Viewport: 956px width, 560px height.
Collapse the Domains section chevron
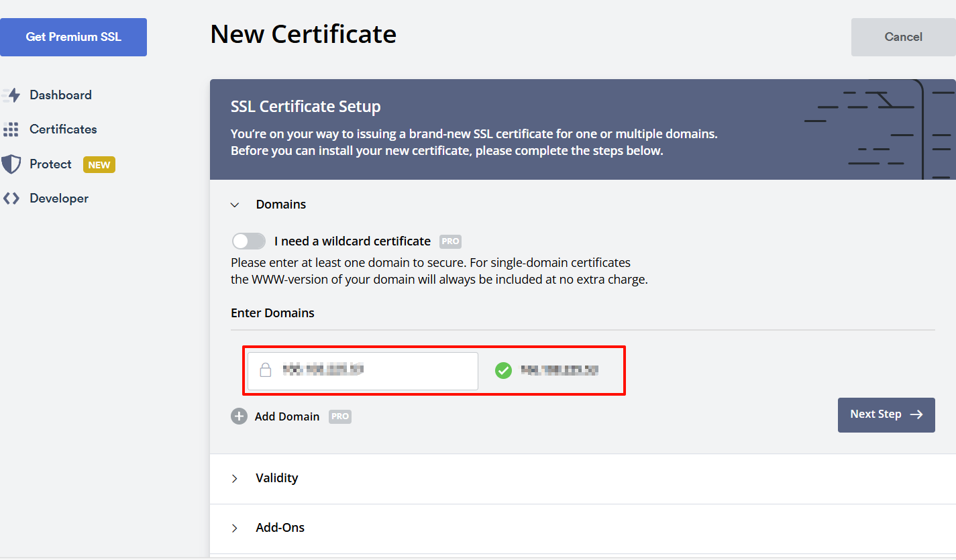coord(235,205)
